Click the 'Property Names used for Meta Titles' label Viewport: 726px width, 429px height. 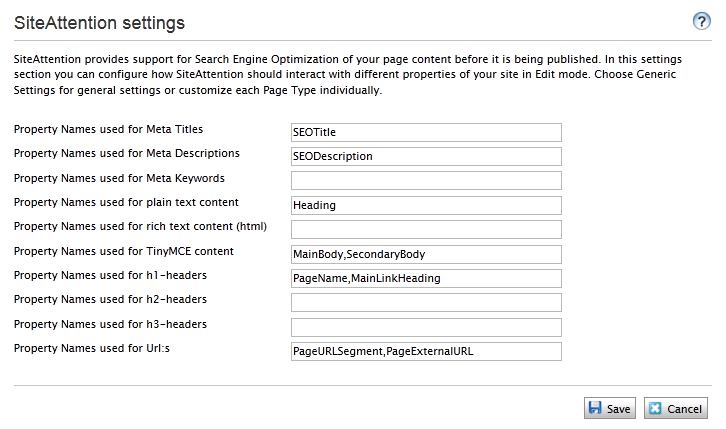pos(108,129)
